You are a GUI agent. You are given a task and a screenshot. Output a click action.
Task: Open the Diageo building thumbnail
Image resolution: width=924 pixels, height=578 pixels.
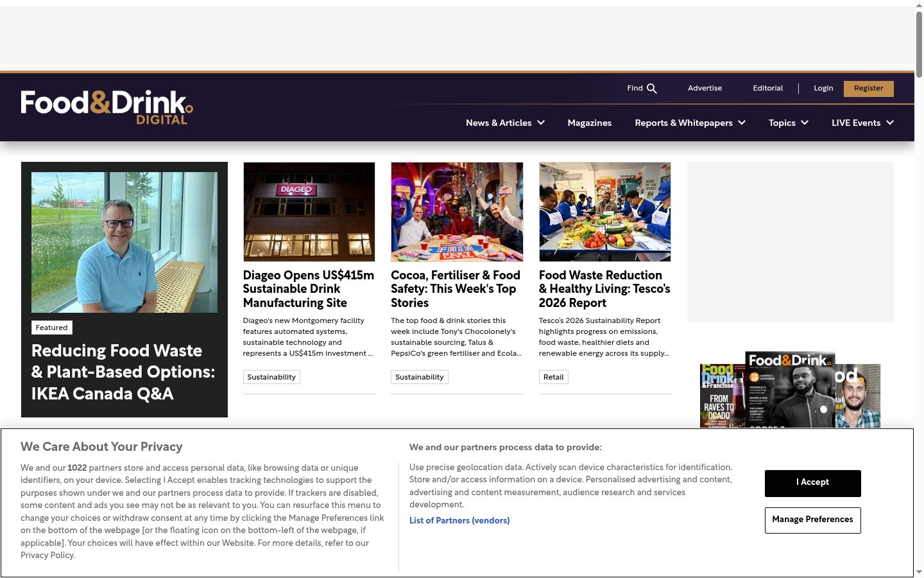click(x=309, y=212)
